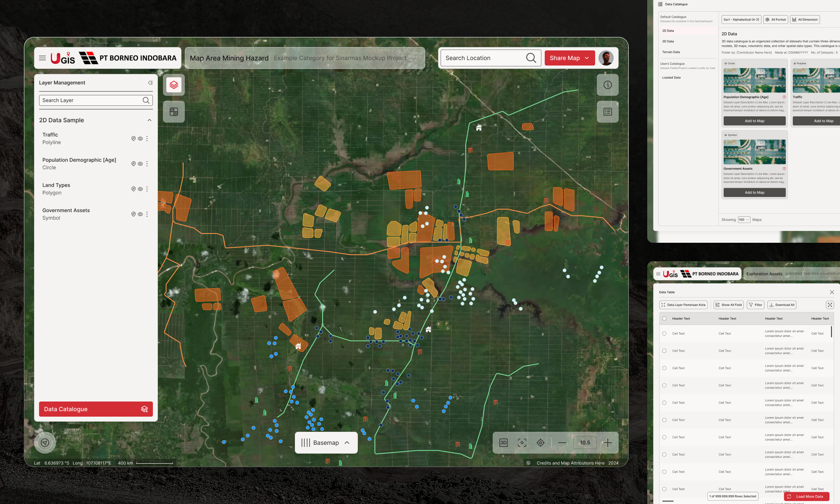Toggle visibility of the Land Types layer
Image resolution: width=840 pixels, height=504 pixels.
[x=140, y=189]
